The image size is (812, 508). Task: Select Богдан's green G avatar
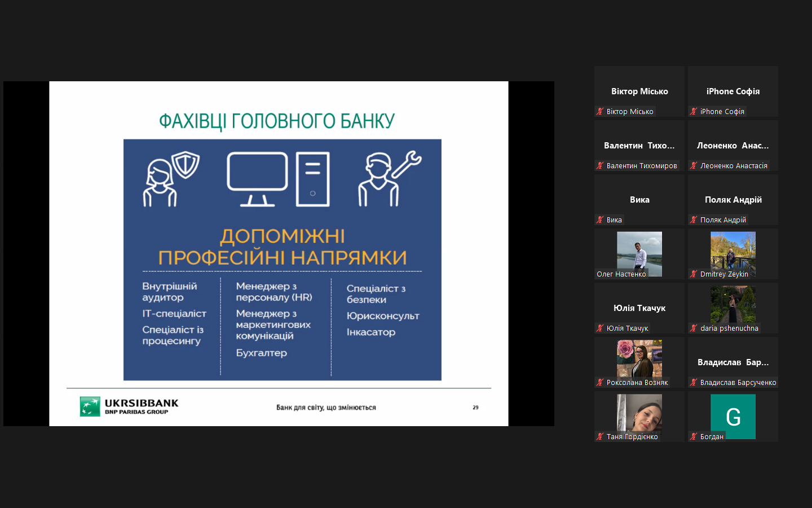(x=732, y=417)
